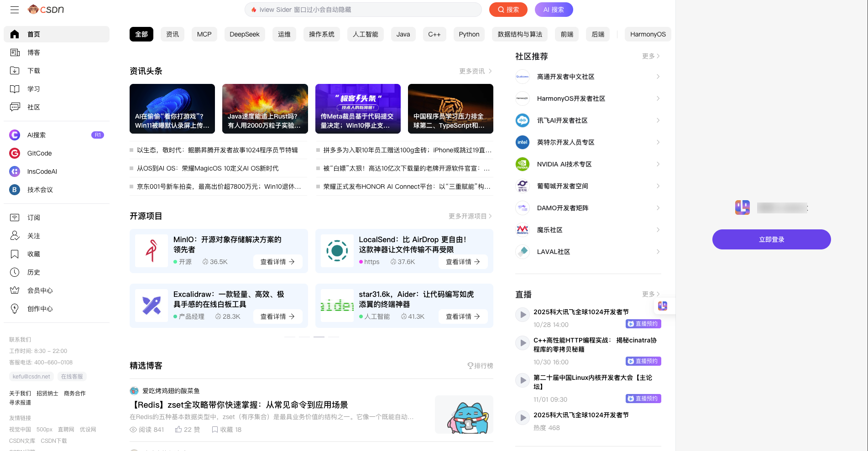Click the Intel community logo icon
The image size is (868, 451).
(522, 142)
